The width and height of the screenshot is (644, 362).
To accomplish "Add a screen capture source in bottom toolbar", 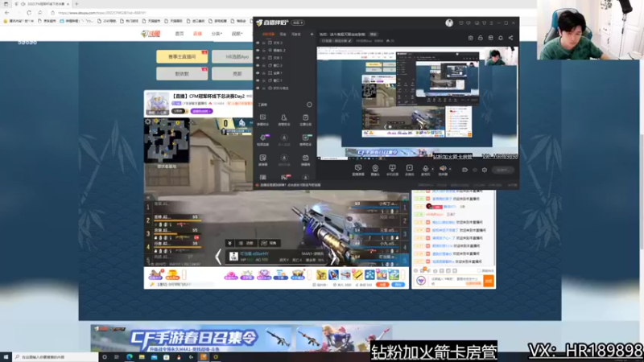I will coord(358,170).
